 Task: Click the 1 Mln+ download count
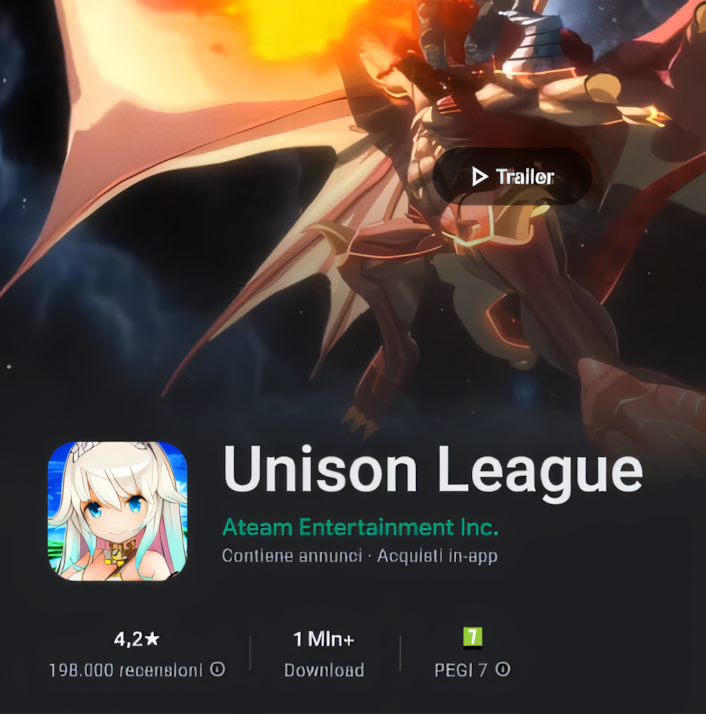(324, 639)
